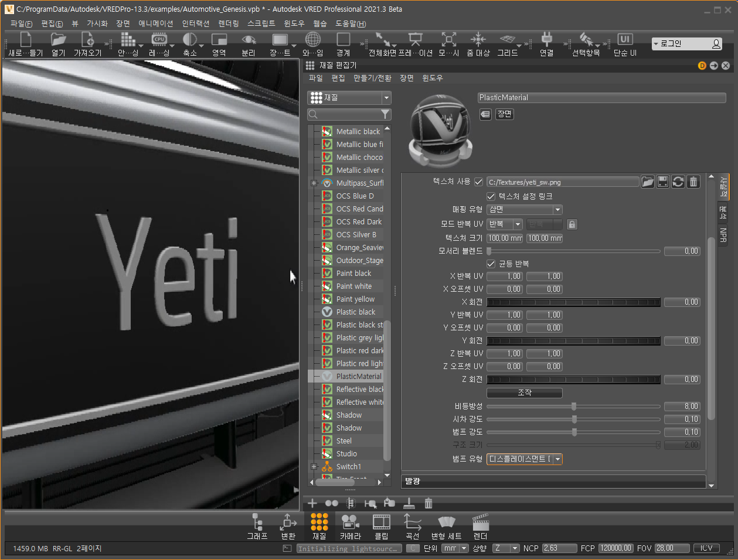This screenshot has height=560, width=738.
Task: Open the 범프 유형 dropdown
Action: point(525,459)
